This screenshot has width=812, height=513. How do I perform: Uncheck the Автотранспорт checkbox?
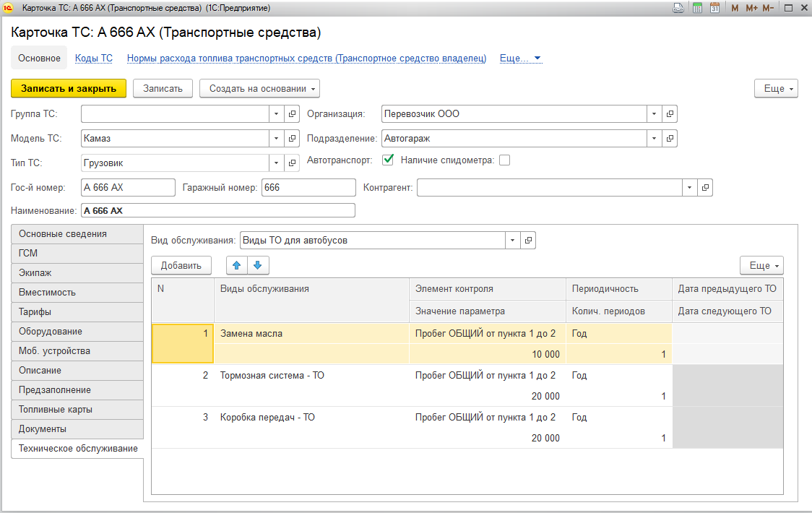pos(388,160)
